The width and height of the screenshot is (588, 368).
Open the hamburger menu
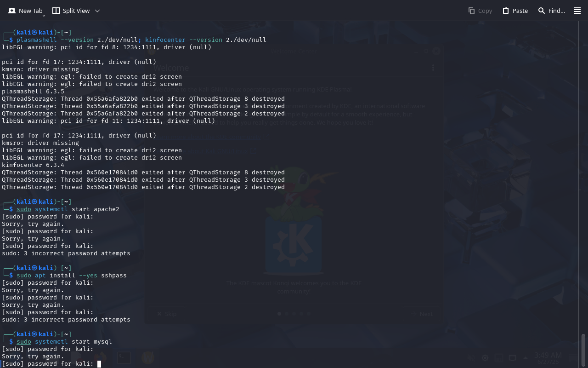pos(577,11)
